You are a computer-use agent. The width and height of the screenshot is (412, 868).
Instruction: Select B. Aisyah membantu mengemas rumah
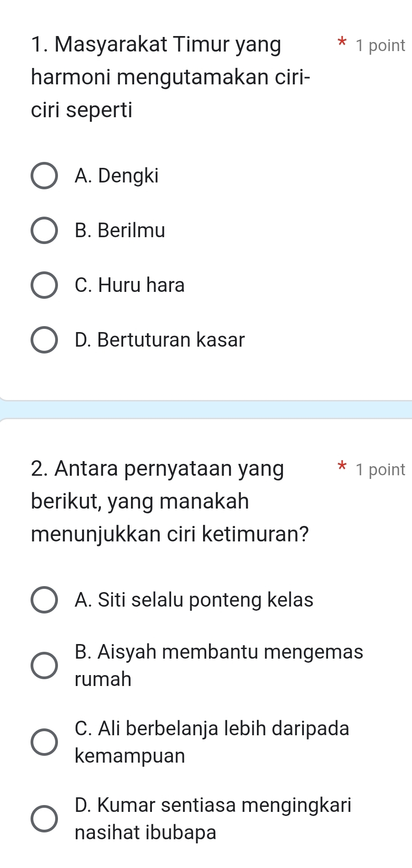click(x=43, y=665)
